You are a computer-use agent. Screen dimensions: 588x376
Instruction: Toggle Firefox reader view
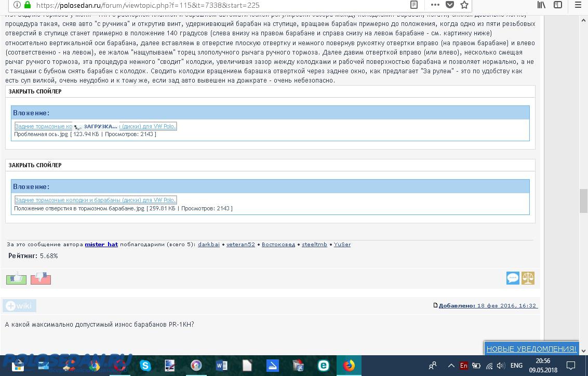coord(414,5)
